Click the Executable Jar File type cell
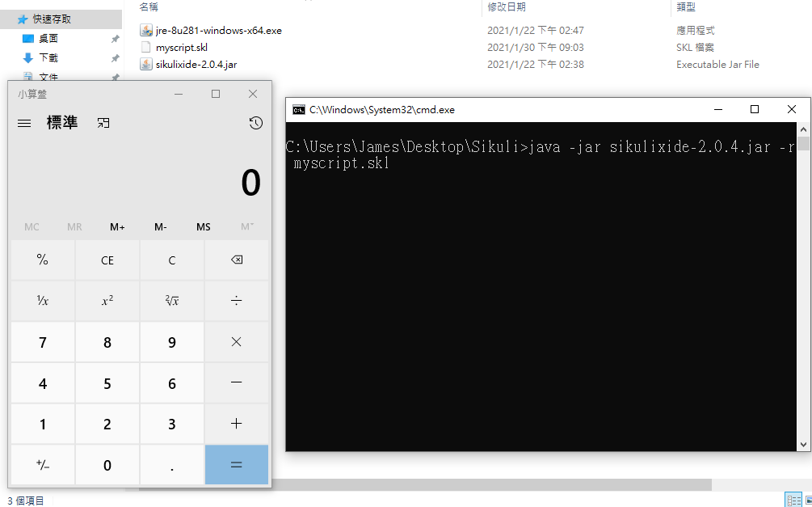Viewport: 812px width, 507px height. point(717,64)
